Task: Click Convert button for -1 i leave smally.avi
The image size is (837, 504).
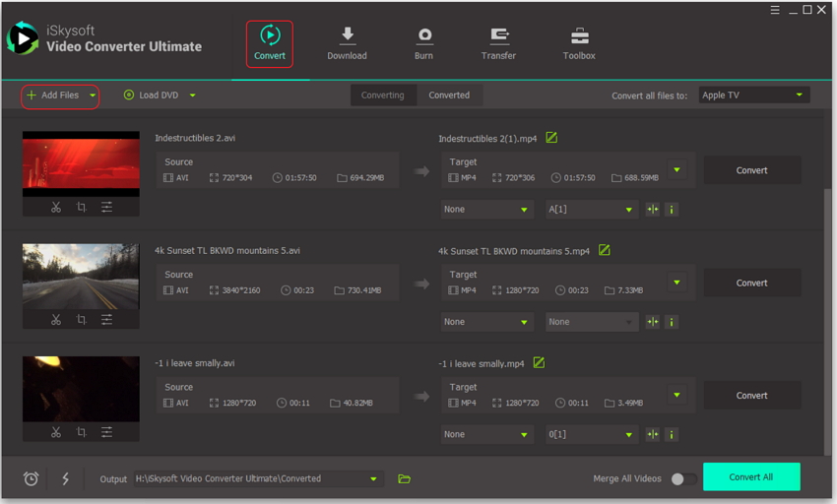Action: [x=751, y=396]
